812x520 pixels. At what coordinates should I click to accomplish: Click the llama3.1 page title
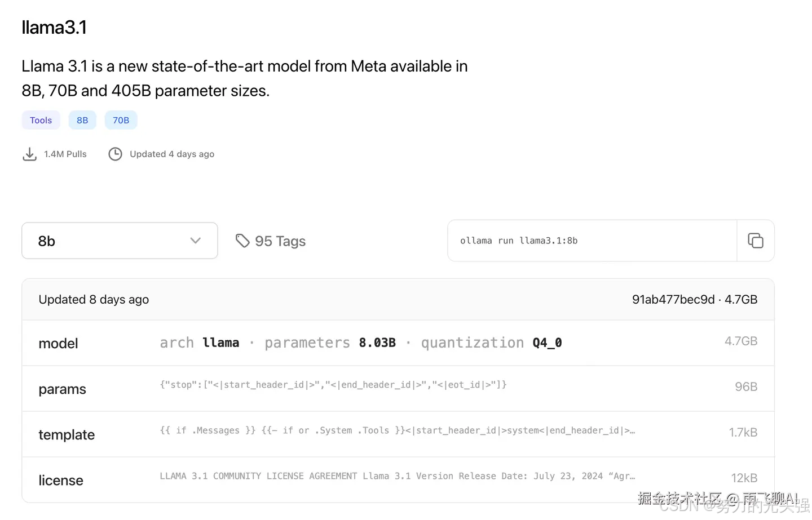[x=54, y=28]
